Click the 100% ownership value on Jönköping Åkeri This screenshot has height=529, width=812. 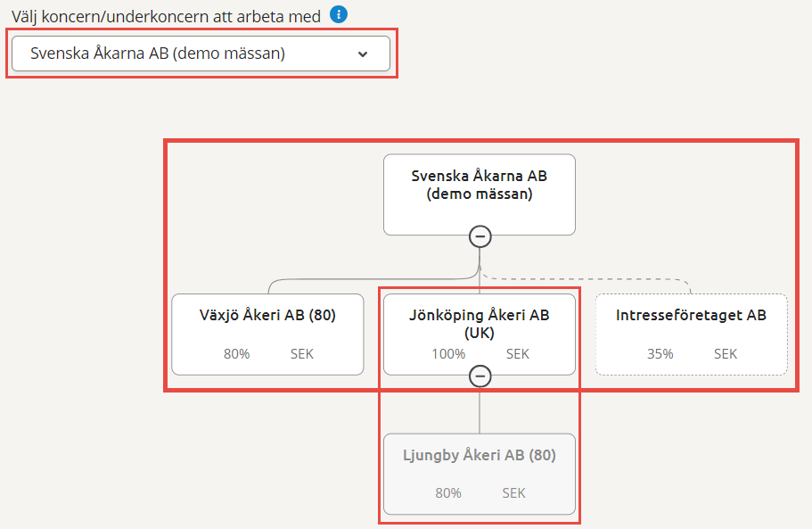448,354
